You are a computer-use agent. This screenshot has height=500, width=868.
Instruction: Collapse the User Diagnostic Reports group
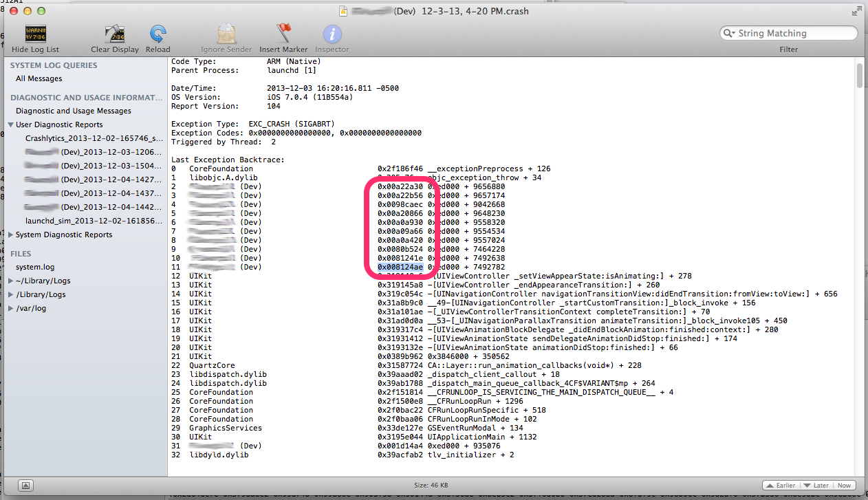[x=11, y=125]
